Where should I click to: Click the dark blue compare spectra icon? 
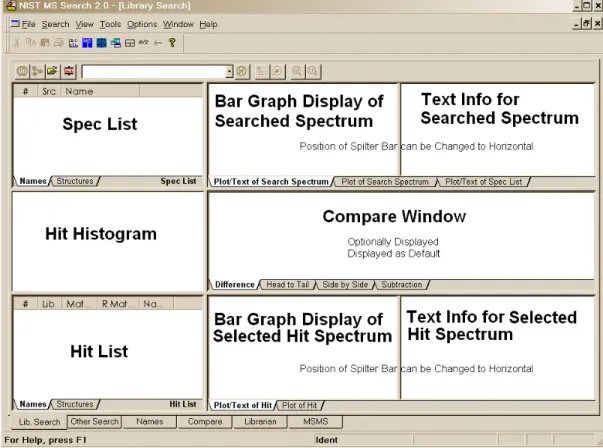(x=102, y=43)
